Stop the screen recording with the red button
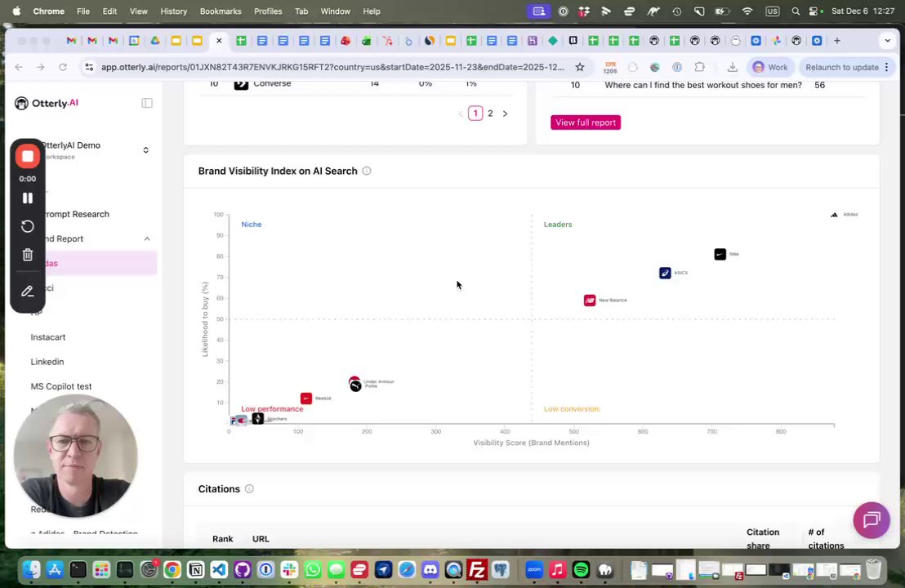 tap(27, 156)
